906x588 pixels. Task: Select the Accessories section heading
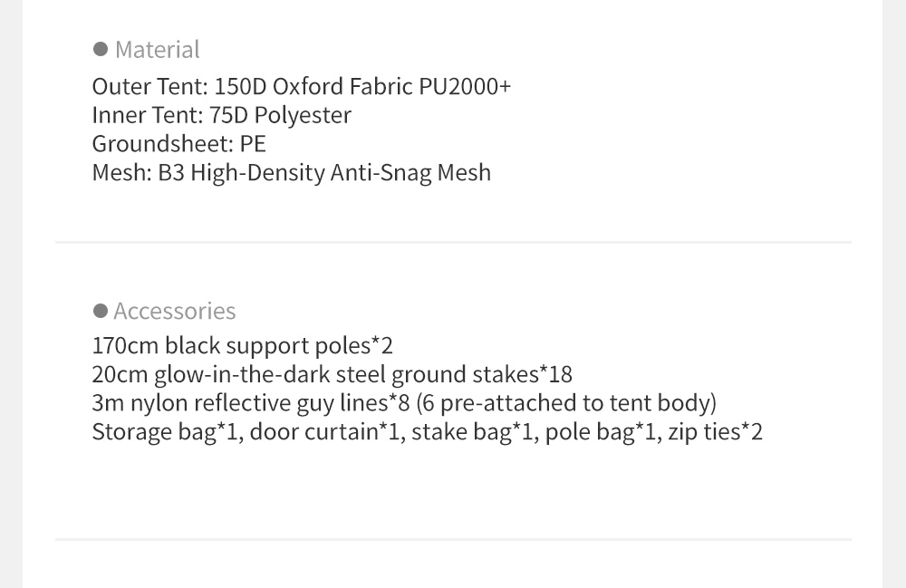click(175, 311)
